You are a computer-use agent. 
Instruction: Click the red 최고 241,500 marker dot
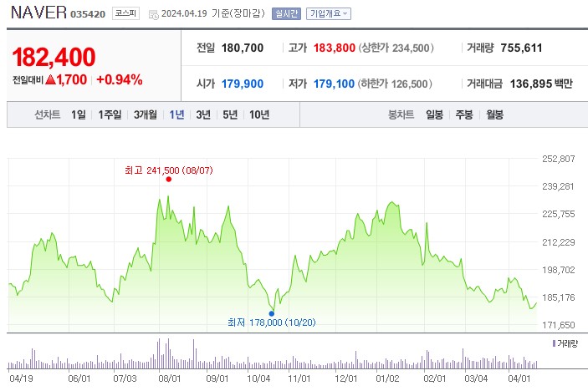[169, 180]
